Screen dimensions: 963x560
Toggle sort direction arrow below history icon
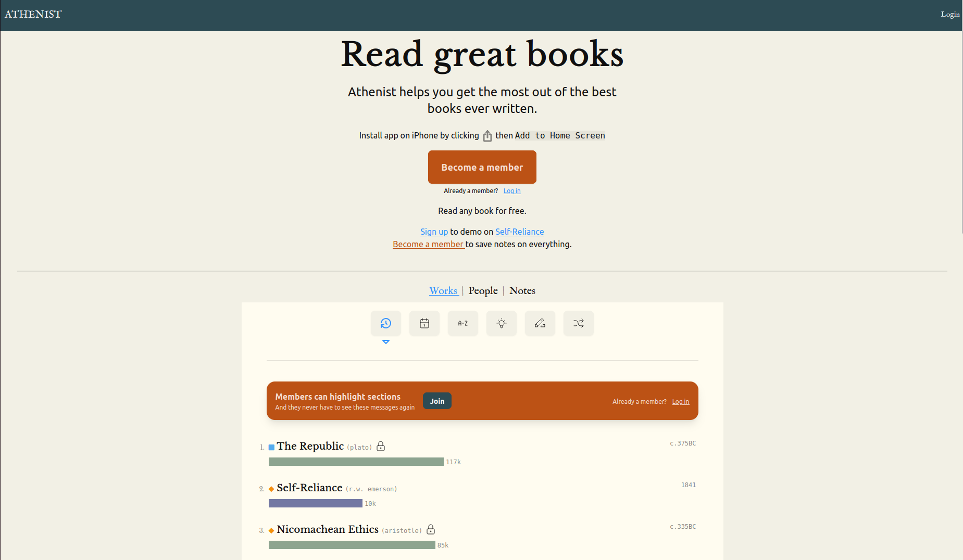pyautogui.click(x=386, y=342)
